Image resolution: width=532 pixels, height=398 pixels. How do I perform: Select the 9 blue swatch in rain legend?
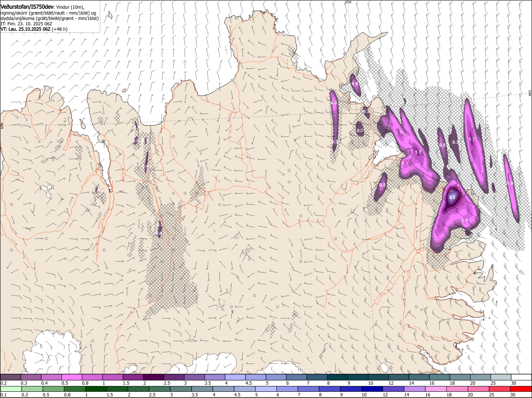tap(351, 389)
